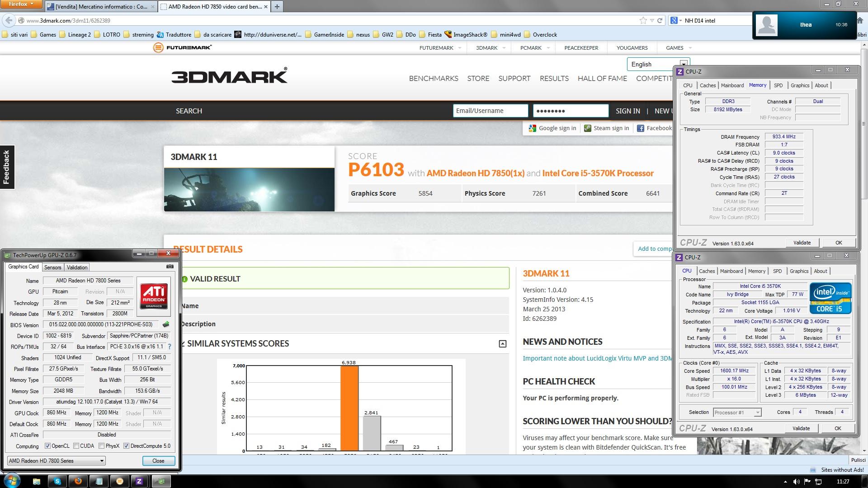Open the Overclock bookmark folder

(x=540, y=34)
